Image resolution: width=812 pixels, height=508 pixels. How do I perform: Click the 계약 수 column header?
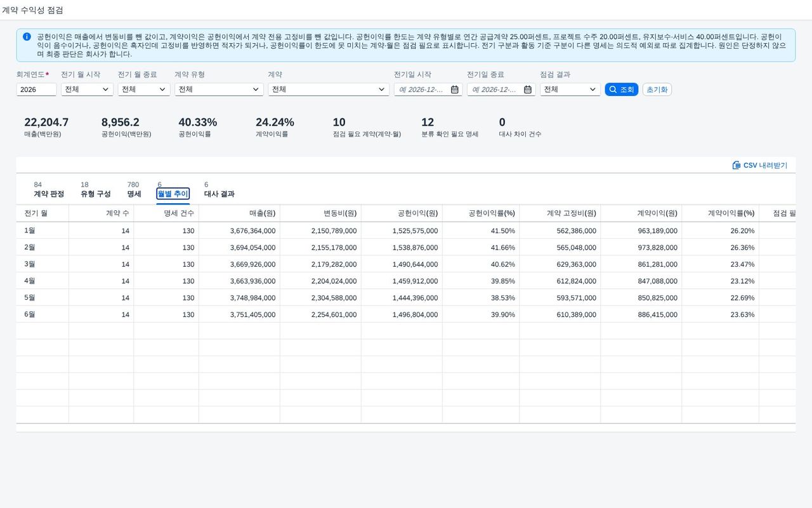(101, 213)
